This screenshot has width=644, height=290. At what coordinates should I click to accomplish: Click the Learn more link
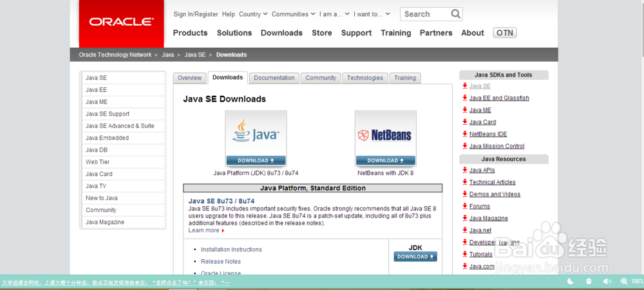click(x=204, y=231)
